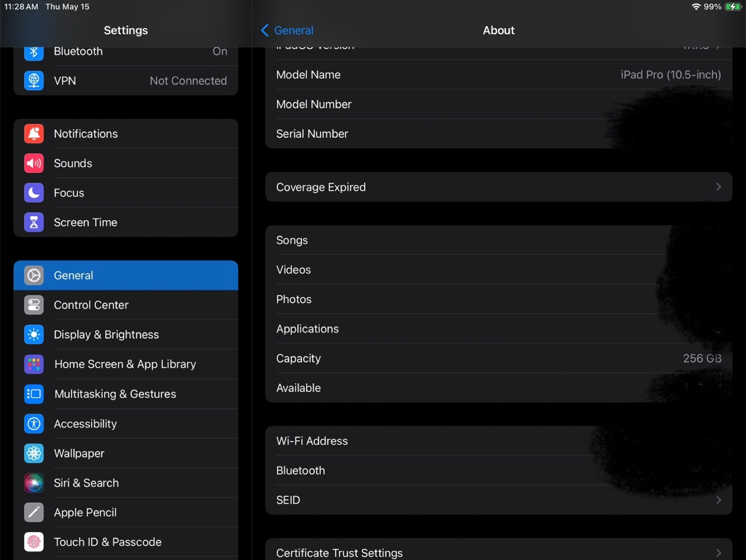Expand Certificate Trust Settings chevron
This screenshot has width=746, height=560.
click(718, 553)
